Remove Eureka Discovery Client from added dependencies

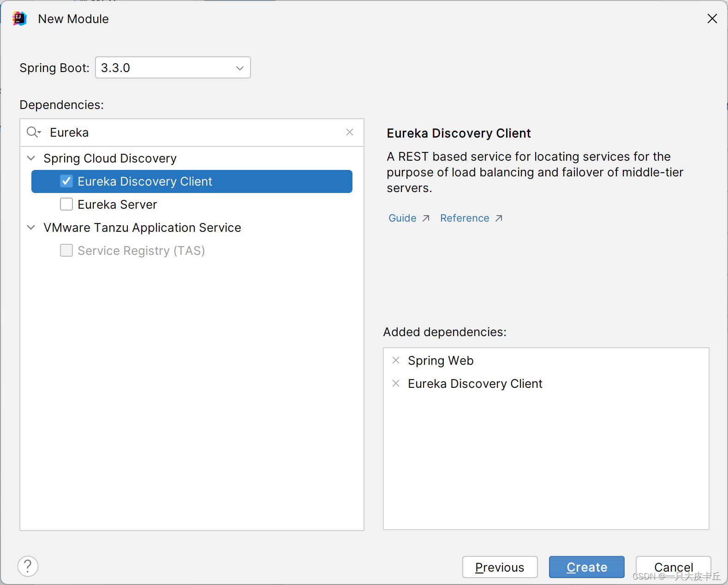click(396, 383)
